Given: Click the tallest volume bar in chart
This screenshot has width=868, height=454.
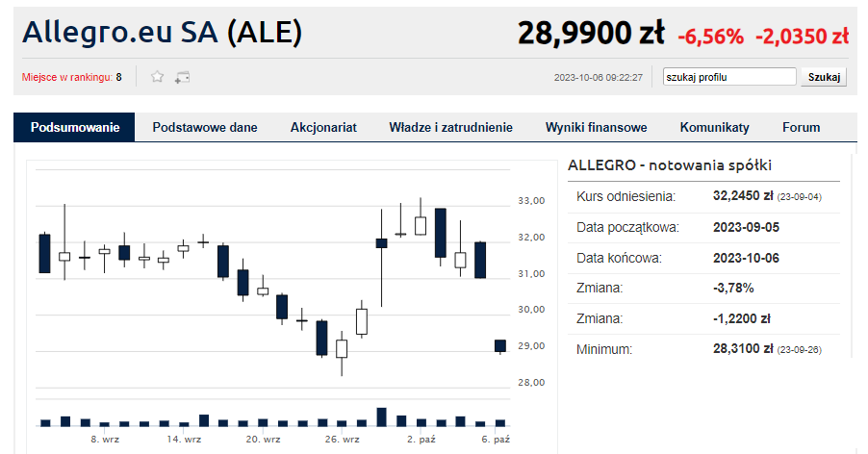Looking at the screenshot, I should point(381,416).
